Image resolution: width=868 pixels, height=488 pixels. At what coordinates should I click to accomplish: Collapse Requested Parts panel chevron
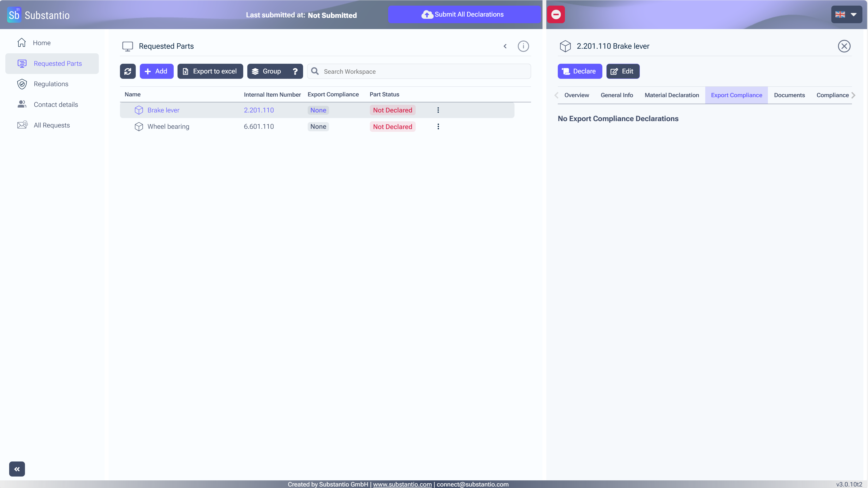tap(505, 46)
